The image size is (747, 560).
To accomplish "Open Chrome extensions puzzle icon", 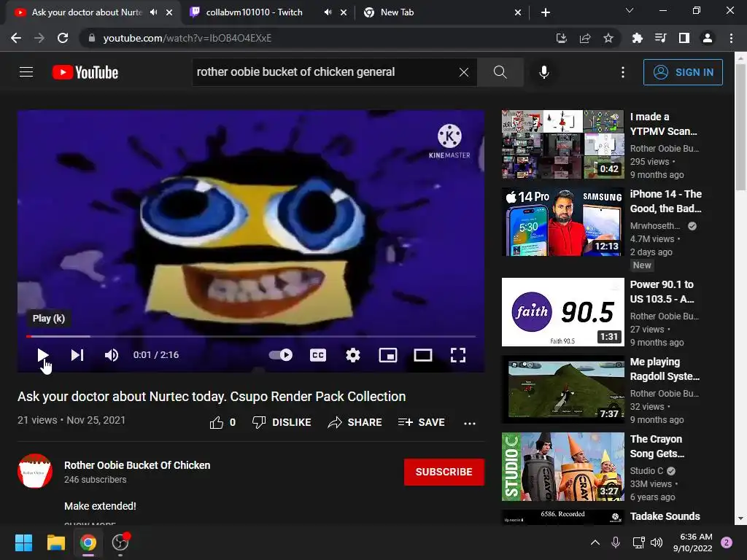I will point(637,38).
